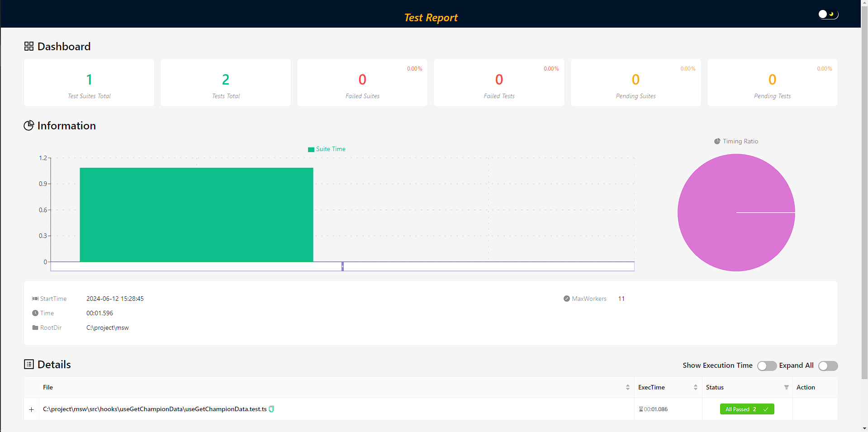Copy test file path with clipboard icon
868x432 pixels.
click(271, 409)
